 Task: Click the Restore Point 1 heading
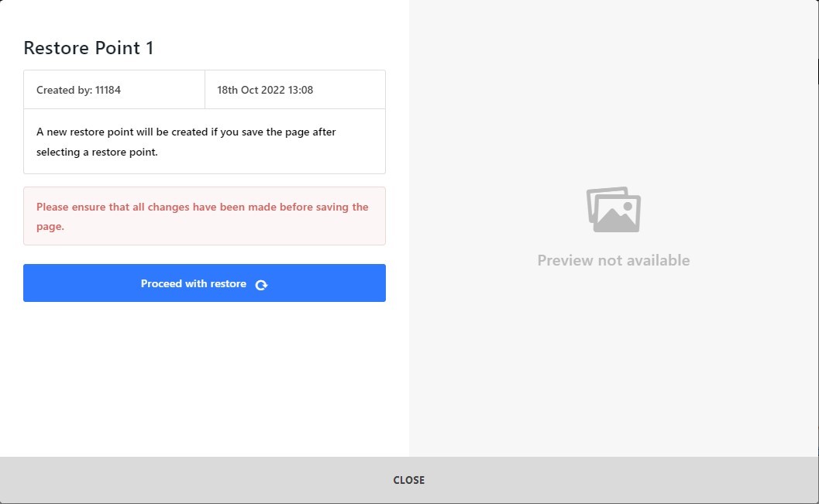[88, 47]
